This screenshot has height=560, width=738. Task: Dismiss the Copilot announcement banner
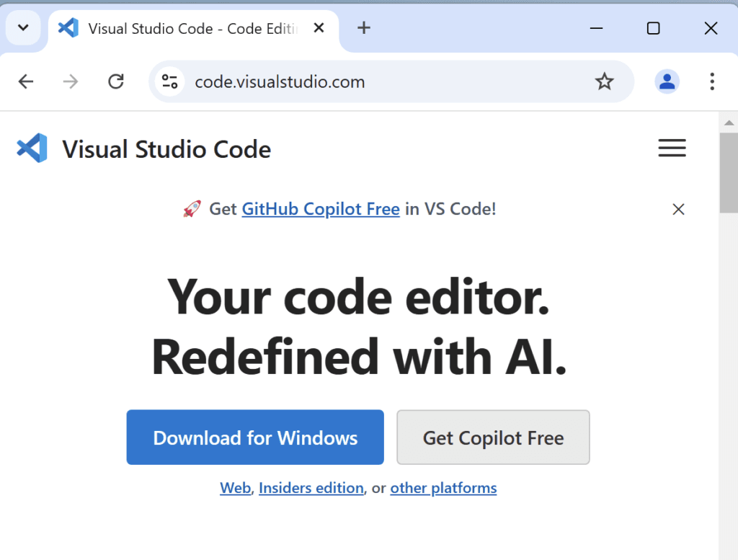pos(678,209)
